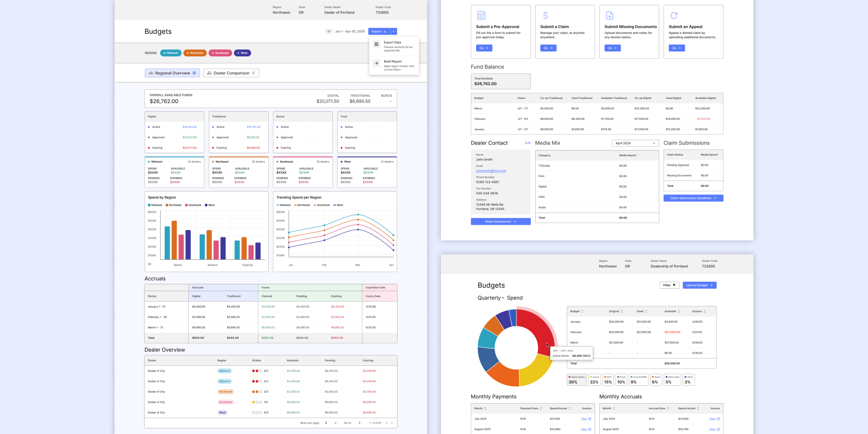The width and height of the screenshot is (868, 434).
Task: Open the Filter button on Budgets page
Action: click(669, 285)
